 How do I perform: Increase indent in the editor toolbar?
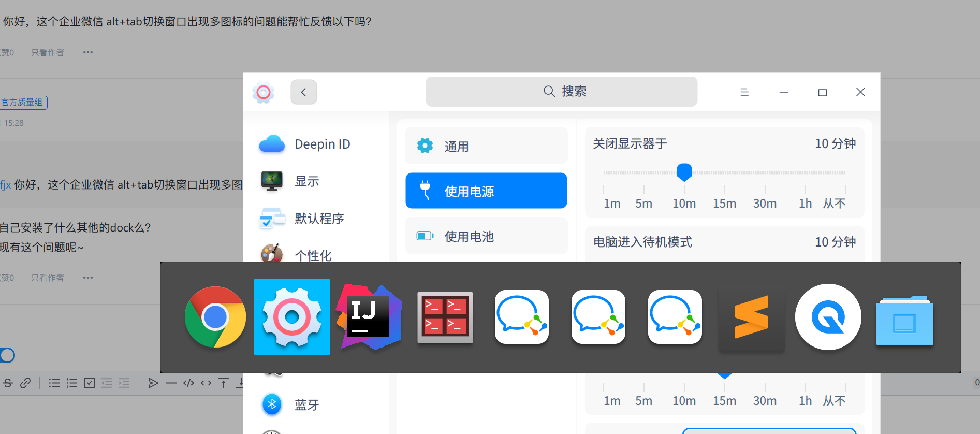(125, 383)
